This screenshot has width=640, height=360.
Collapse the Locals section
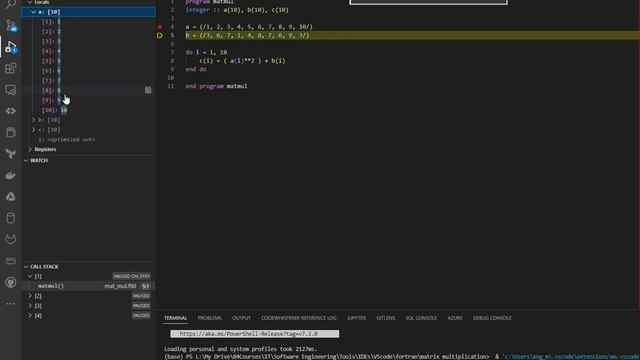30,2
